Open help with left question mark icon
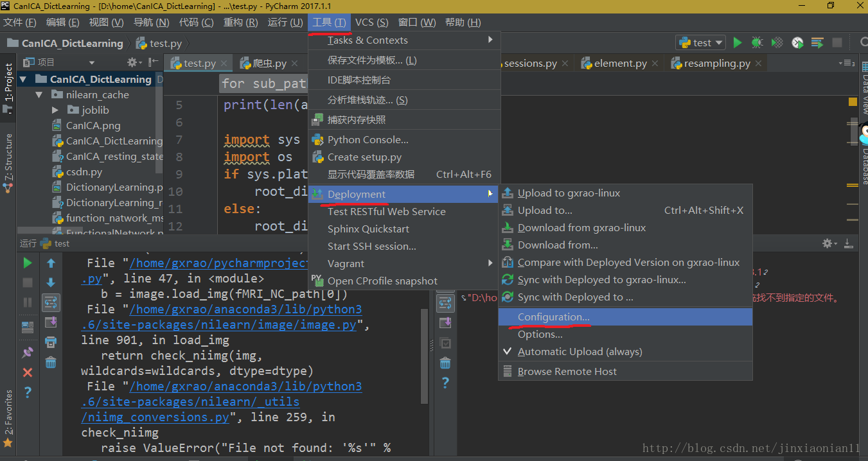This screenshot has height=461, width=868. [28, 392]
